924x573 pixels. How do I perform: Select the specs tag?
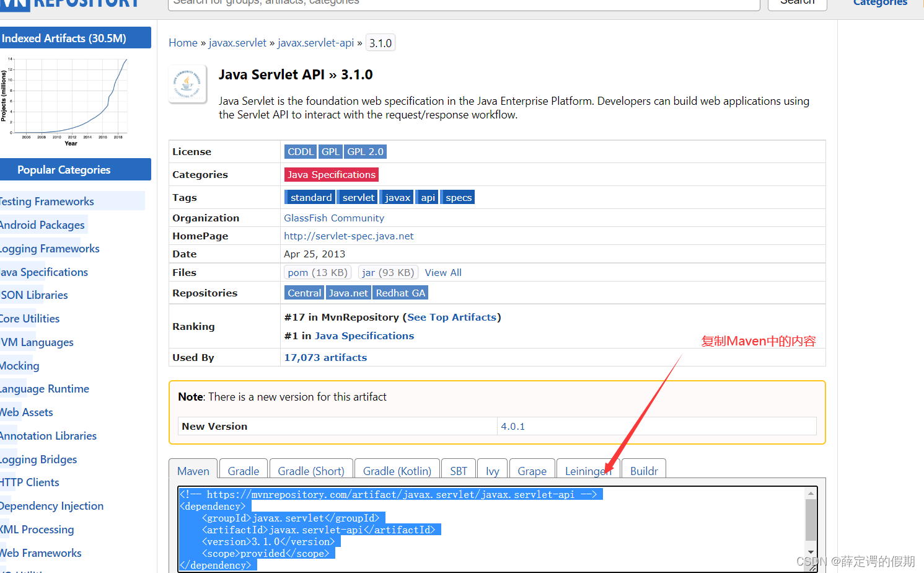pos(457,198)
